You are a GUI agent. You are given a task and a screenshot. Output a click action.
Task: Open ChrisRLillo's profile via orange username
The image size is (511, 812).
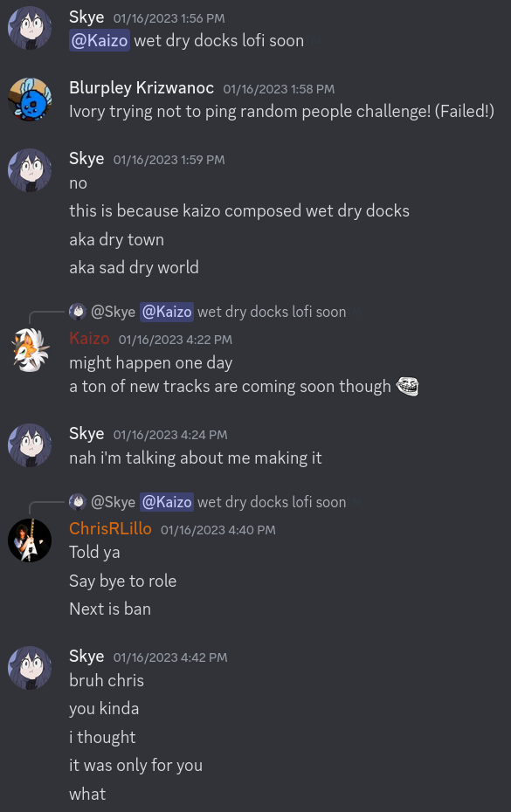click(x=110, y=528)
